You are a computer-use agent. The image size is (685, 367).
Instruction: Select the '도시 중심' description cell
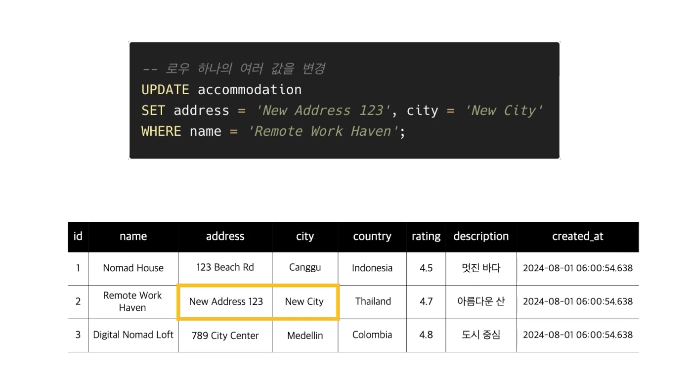click(x=481, y=335)
